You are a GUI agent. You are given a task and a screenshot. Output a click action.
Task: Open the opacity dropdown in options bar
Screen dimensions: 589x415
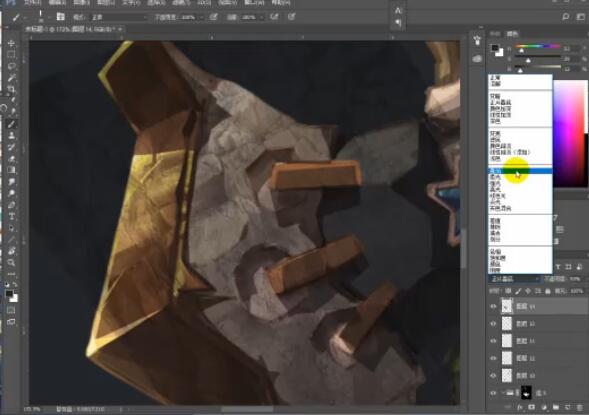coord(202,17)
